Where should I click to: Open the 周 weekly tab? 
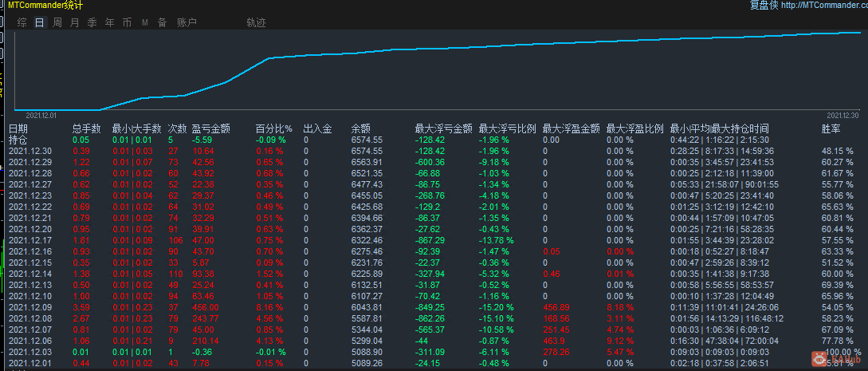[57, 22]
